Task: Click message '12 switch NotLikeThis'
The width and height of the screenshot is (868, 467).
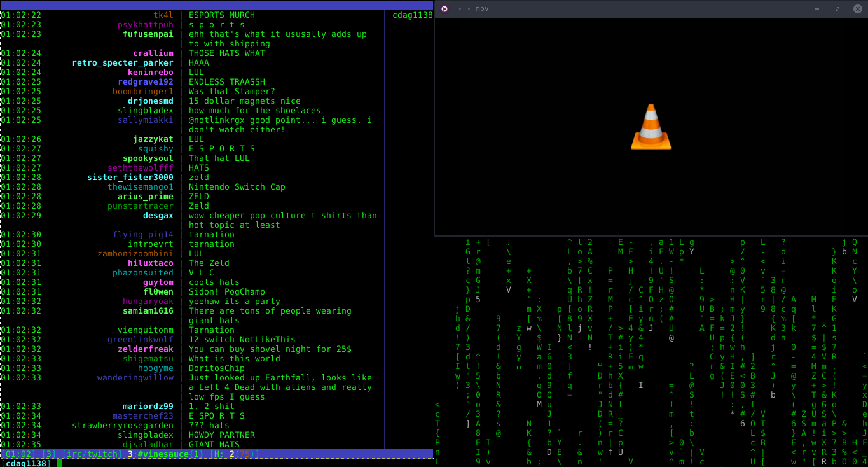Action: point(242,340)
